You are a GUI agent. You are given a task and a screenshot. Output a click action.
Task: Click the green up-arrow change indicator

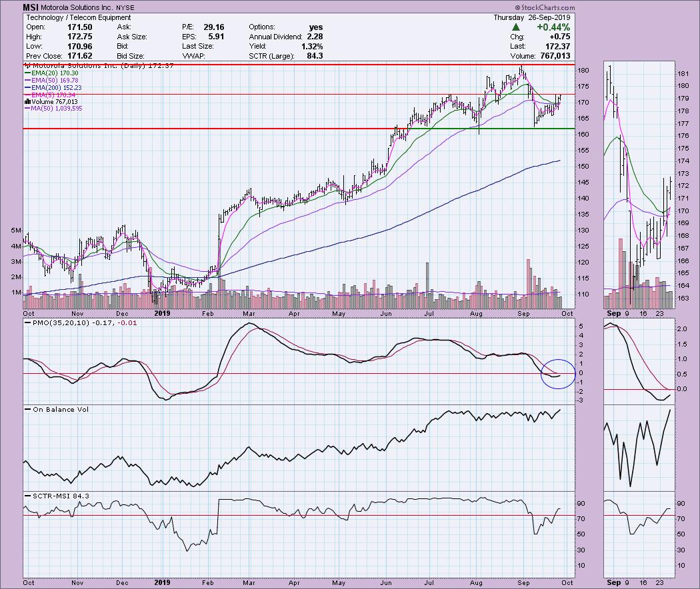515,27
